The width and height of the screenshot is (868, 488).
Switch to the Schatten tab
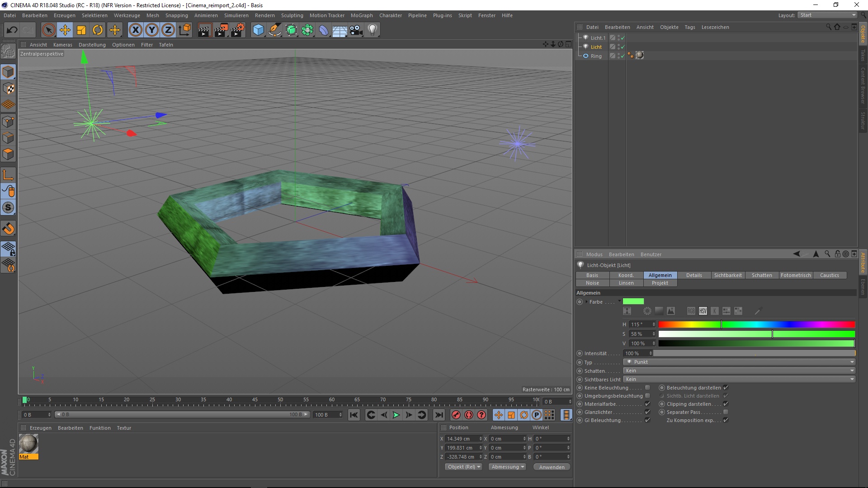click(762, 275)
